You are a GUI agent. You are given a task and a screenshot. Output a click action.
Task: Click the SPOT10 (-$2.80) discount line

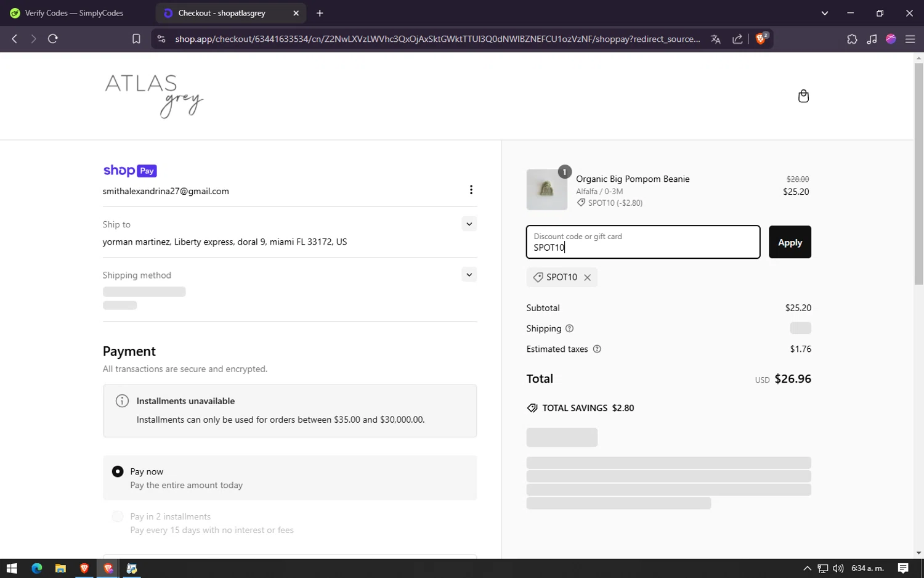pyautogui.click(x=610, y=203)
